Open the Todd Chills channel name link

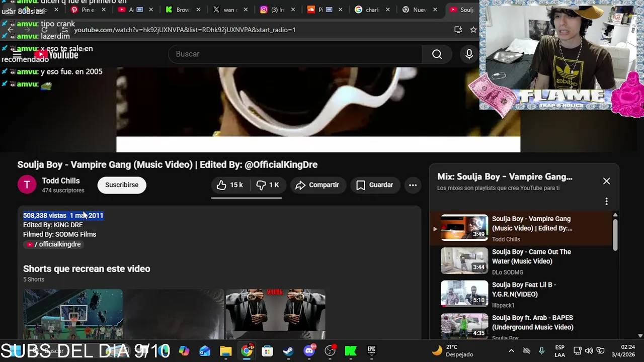[61, 181]
